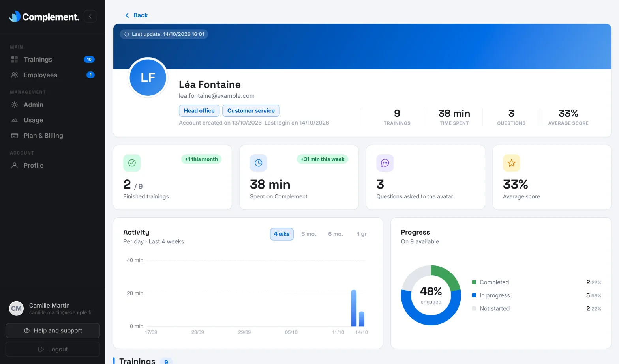Click the Head office tag
The width and height of the screenshot is (619, 364).
pyautogui.click(x=199, y=111)
